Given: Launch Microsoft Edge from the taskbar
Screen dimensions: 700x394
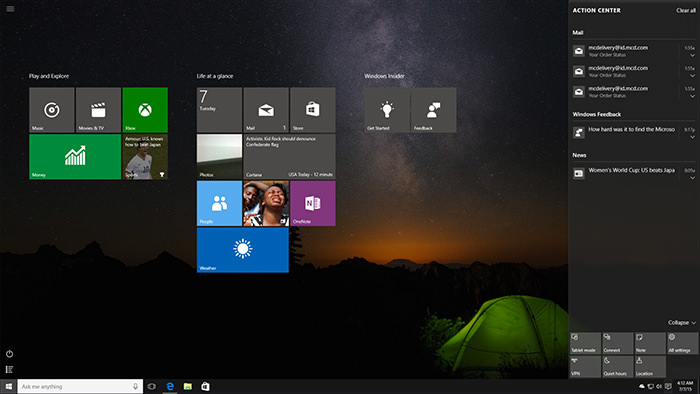Looking at the screenshot, I should click(x=170, y=386).
